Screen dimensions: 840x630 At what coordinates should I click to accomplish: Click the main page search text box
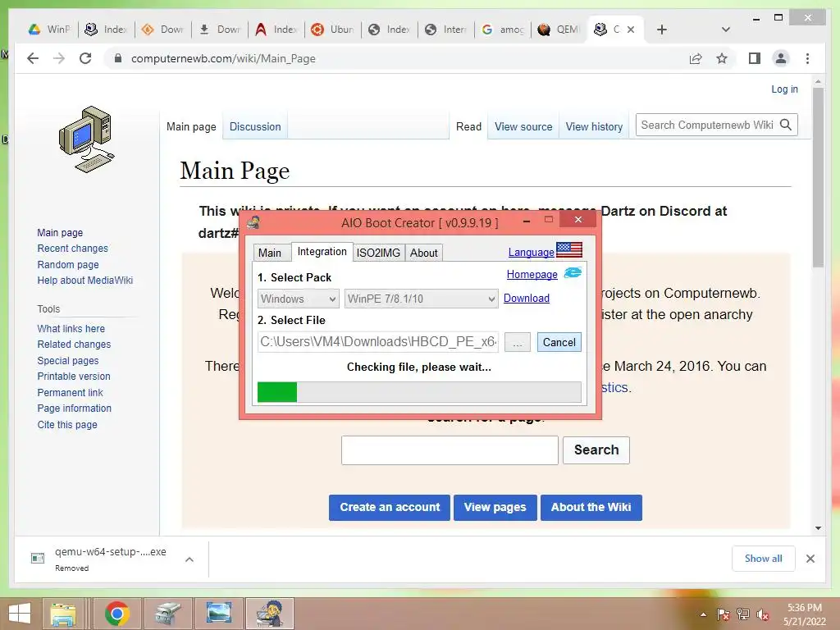[450, 450]
